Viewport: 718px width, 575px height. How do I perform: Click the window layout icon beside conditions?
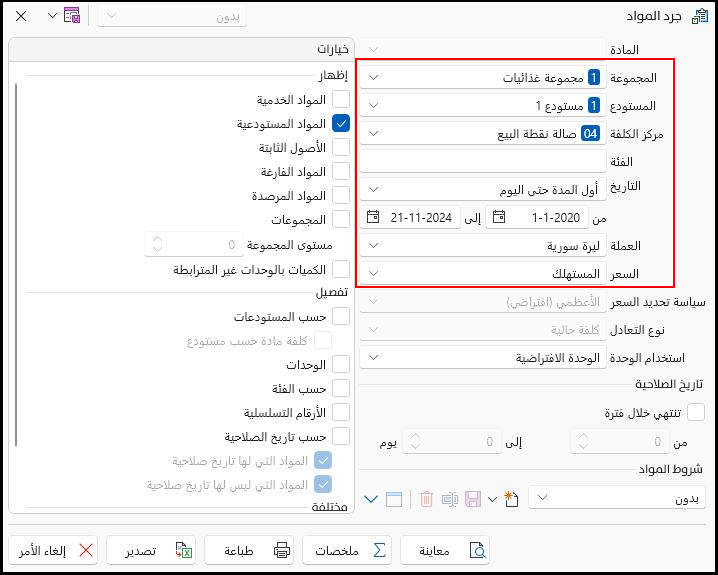coord(393,498)
